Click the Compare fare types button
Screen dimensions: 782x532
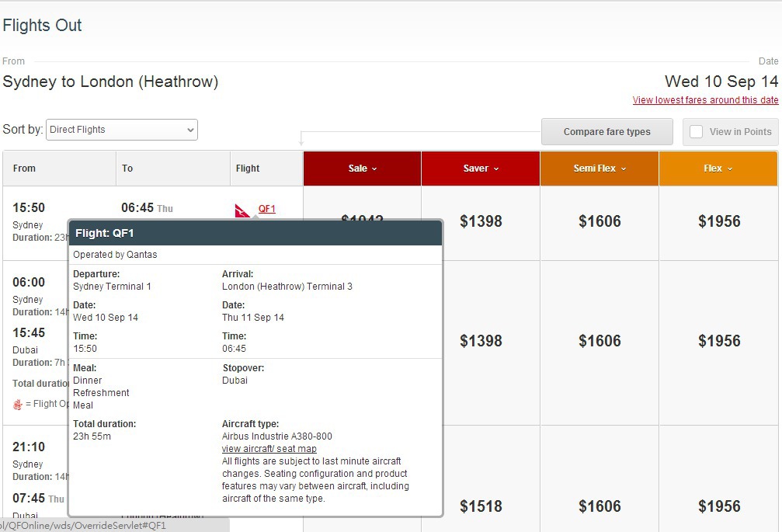tap(606, 132)
